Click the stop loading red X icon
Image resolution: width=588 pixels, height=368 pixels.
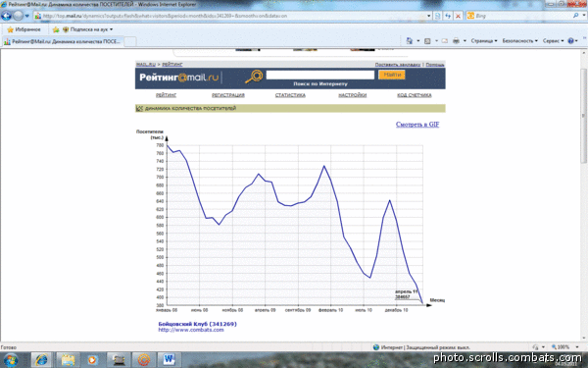pos(458,16)
